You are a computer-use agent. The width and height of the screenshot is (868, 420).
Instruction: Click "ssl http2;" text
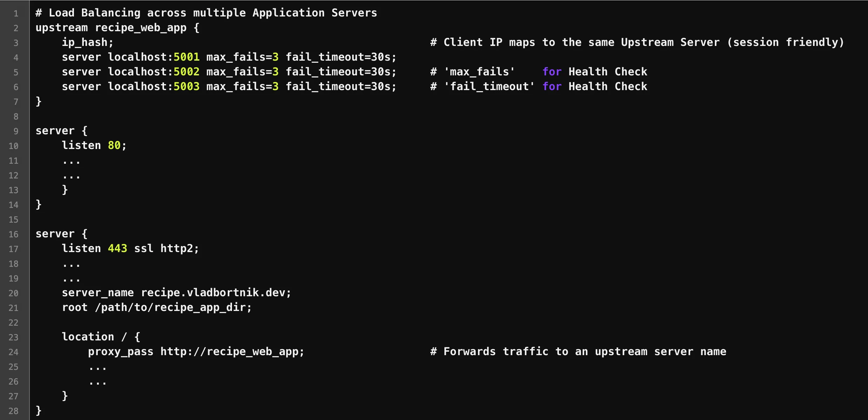tap(166, 249)
